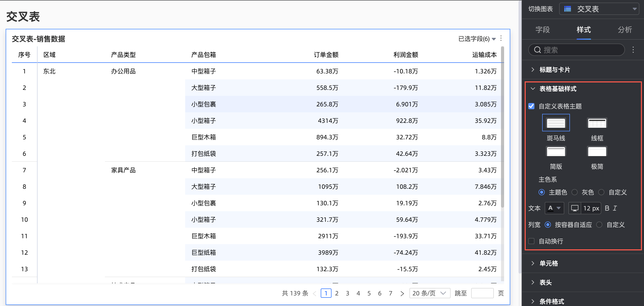
Task: Enable the 自动换行 checkbox
Action: click(531, 241)
